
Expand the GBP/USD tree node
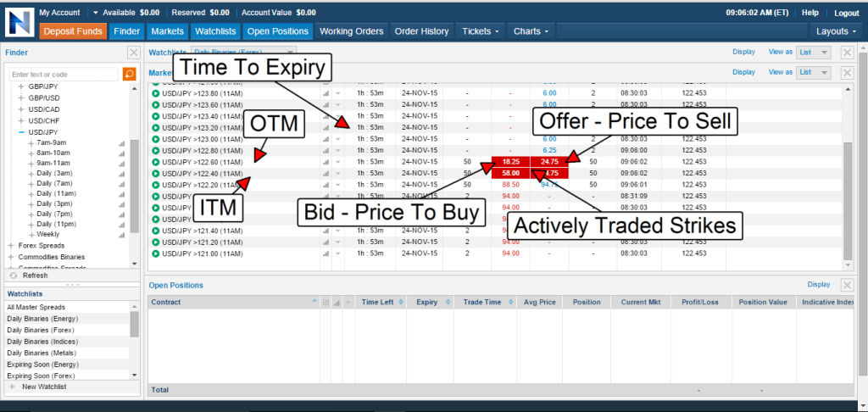pos(21,97)
